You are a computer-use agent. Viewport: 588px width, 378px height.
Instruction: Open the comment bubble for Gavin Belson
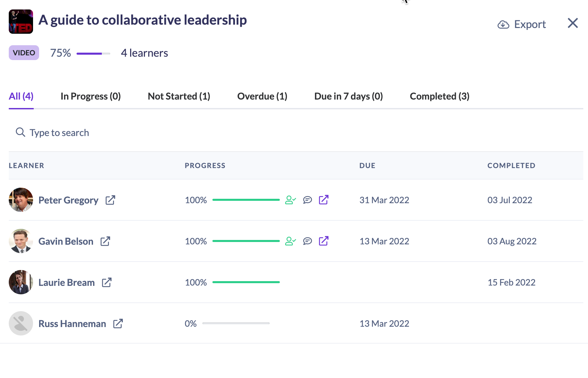pyautogui.click(x=307, y=241)
